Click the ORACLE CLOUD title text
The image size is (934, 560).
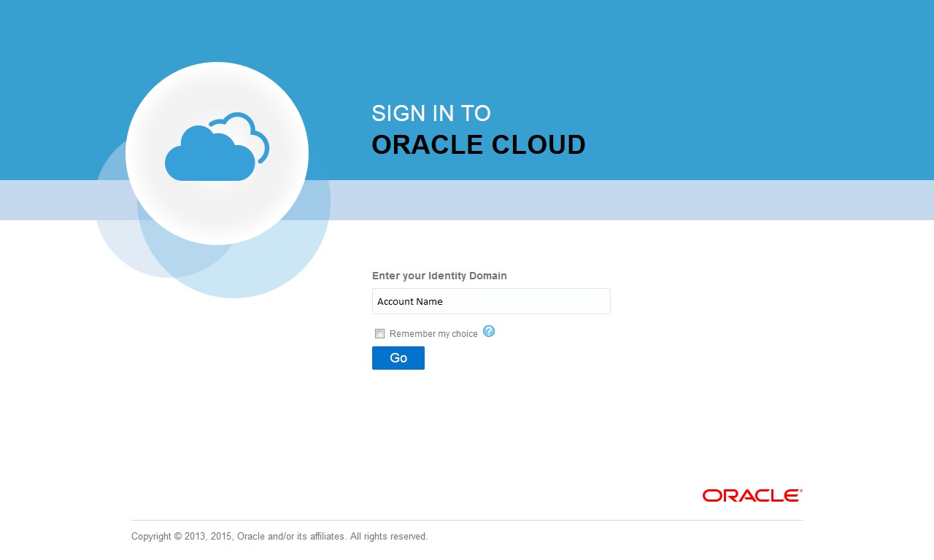[479, 144]
